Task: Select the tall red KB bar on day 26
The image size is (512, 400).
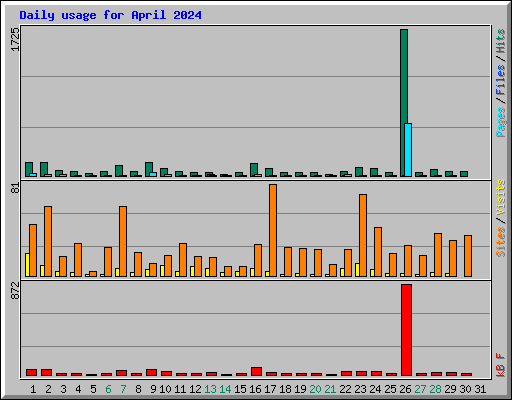Action: pyautogui.click(x=406, y=330)
